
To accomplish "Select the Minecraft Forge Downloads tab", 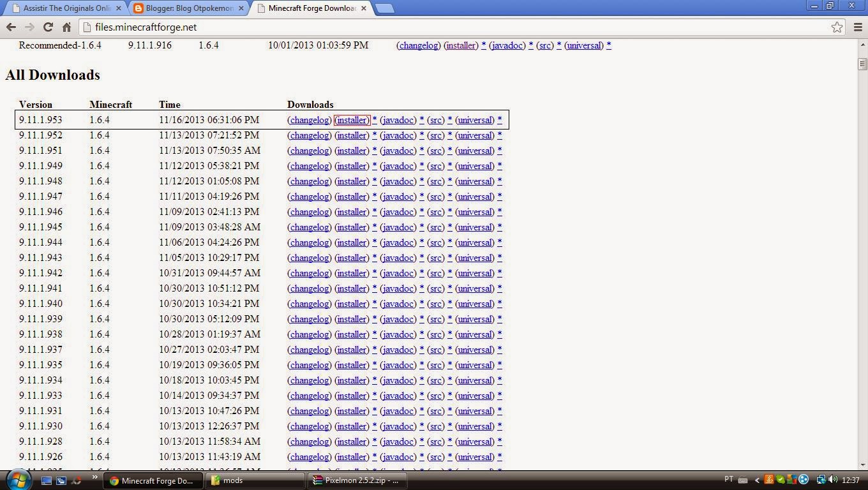I will click(311, 8).
